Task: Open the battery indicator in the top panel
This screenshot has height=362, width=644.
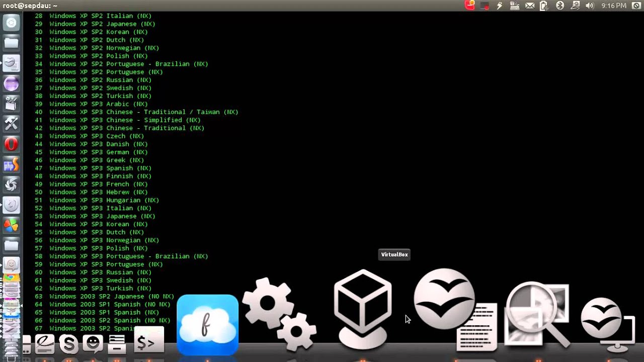Action: (x=544, y=6)
